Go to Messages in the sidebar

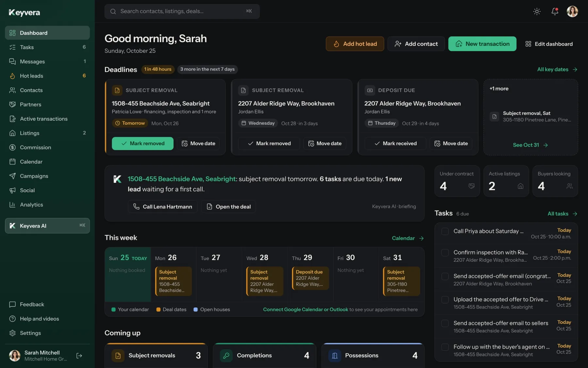click(x=47, y=61)
